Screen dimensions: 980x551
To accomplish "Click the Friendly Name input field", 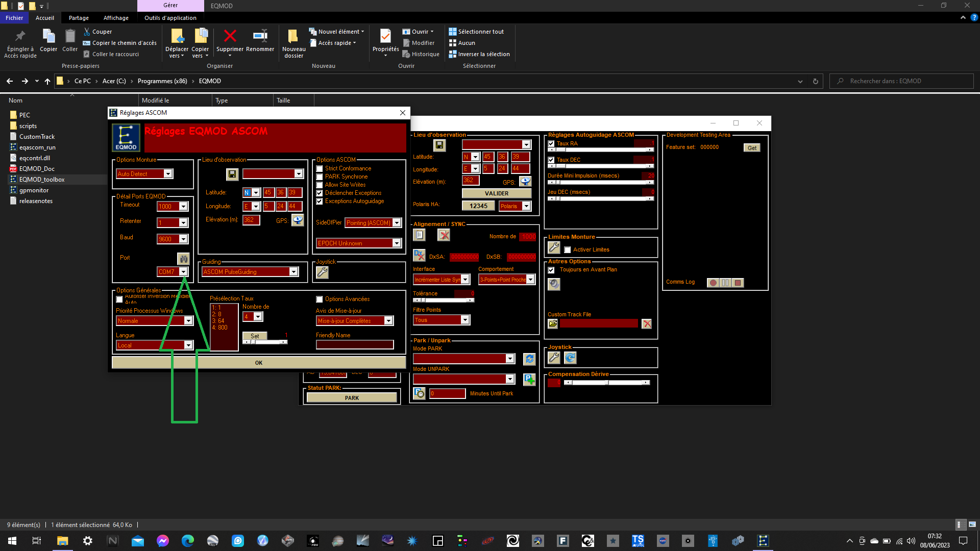I will (x=355, y=345).
